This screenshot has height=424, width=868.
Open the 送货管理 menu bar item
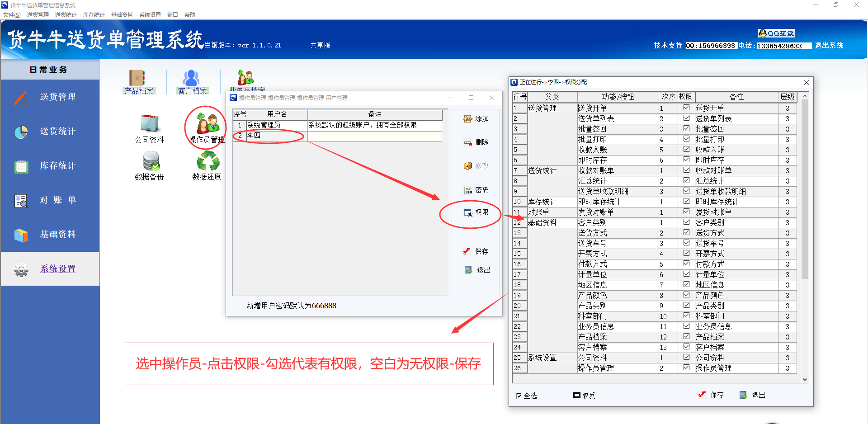point(38,15)
